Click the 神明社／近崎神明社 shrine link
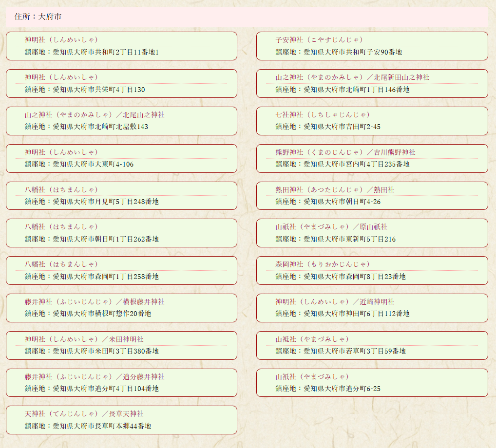 [334, 302]
